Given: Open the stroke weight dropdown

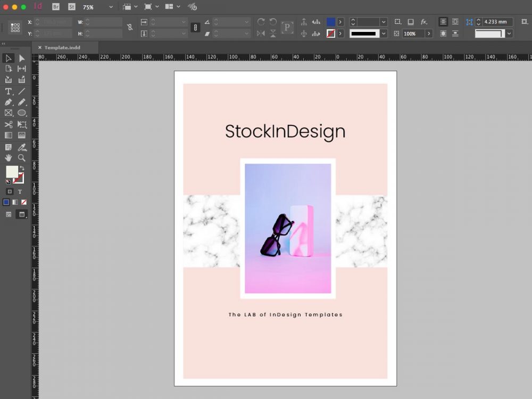Looking at the screenshot, I should click(384, 22).
